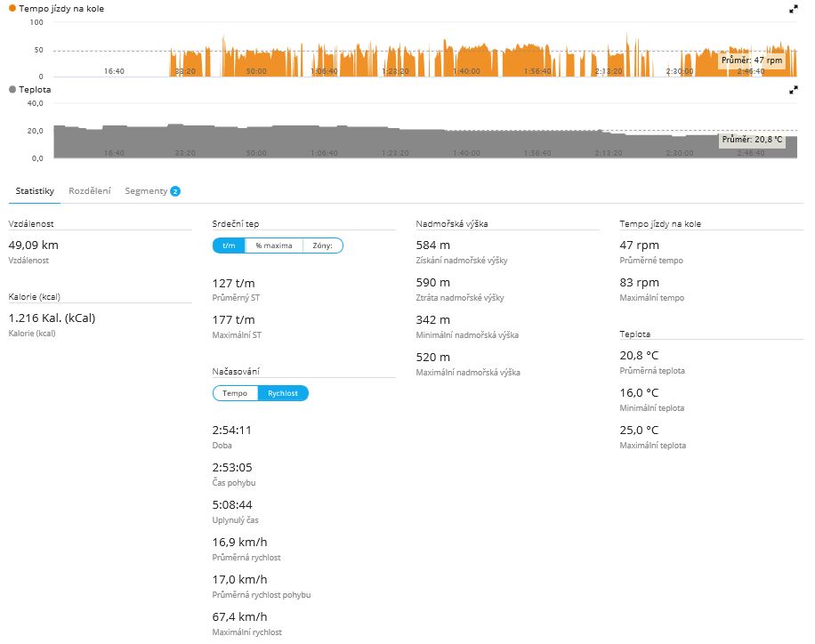Switch to the Rozdělení tab
Image resolution: width=815 pixels, height=644 pixels.
click(90, 191)
